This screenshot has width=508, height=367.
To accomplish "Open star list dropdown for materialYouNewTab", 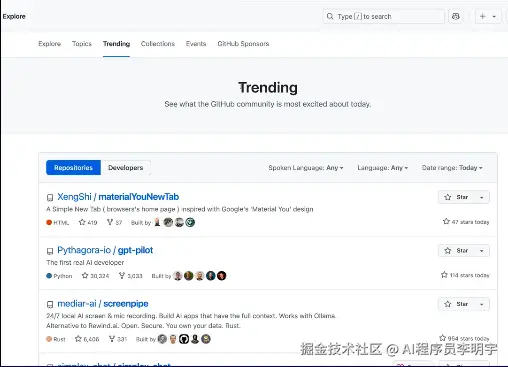I will (x=482, y=197).
